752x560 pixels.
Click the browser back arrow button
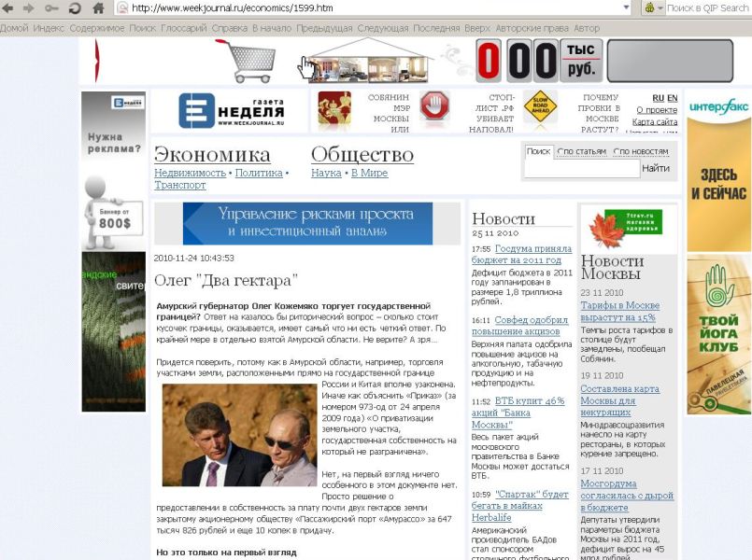[x=9, y=8]
